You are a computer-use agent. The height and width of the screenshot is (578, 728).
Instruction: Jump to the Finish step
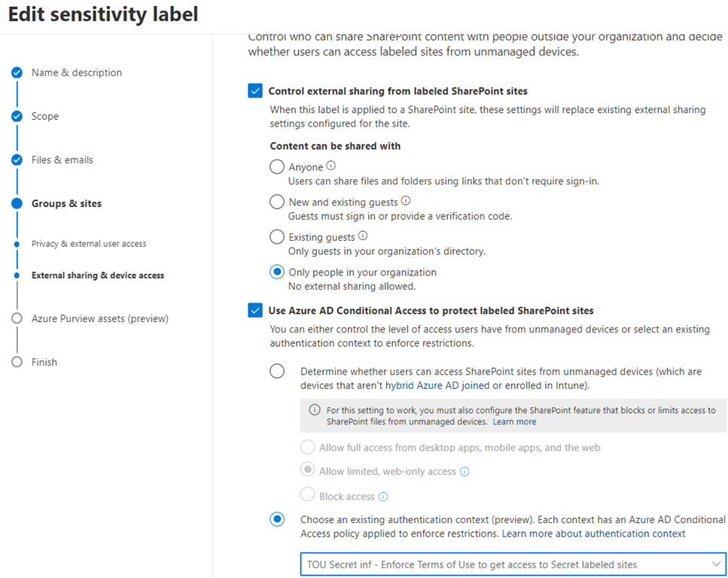click(x=44, y=362)
